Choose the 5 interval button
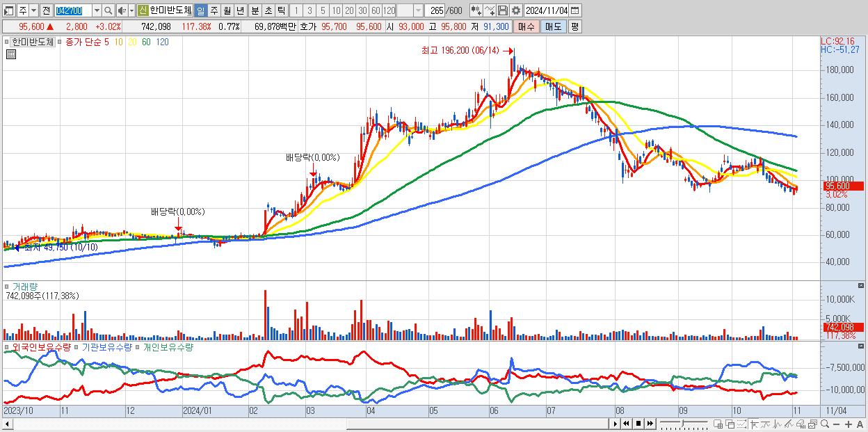 click(323, 10)
